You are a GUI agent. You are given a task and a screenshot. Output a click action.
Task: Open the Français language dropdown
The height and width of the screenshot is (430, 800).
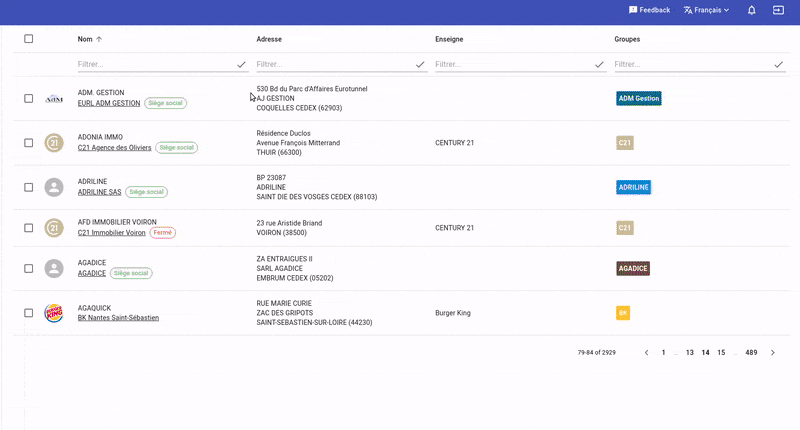point(706,10)
